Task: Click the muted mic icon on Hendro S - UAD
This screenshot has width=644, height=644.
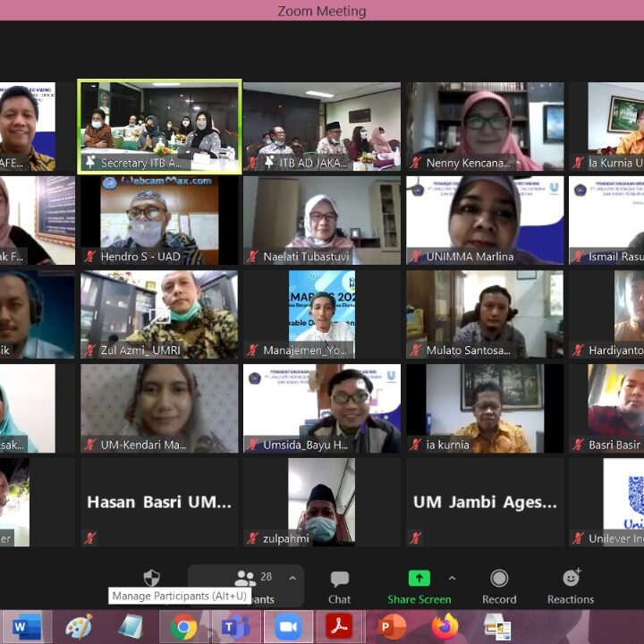Action: pos(89,257)
